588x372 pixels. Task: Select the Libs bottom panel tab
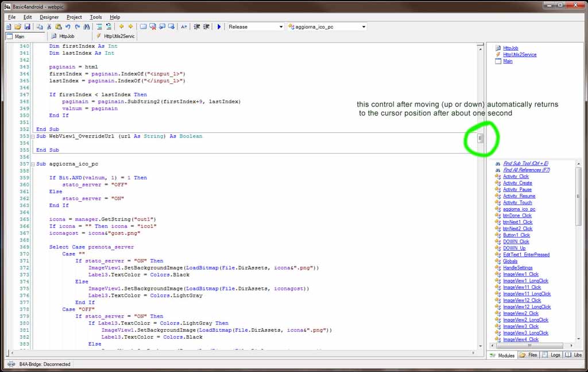574,355
